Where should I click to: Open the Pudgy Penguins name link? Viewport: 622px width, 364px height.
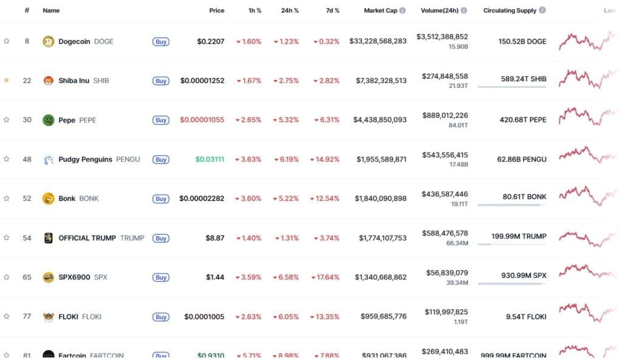(85, 159)
